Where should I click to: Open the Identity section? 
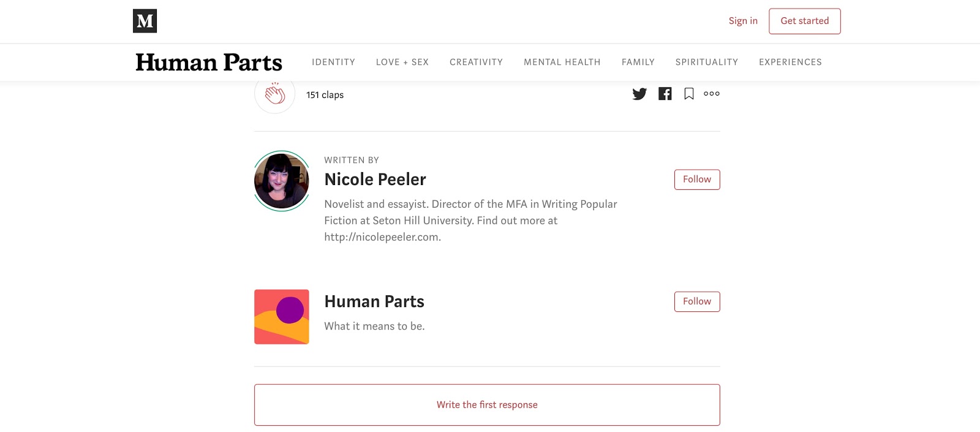[333, 62]
